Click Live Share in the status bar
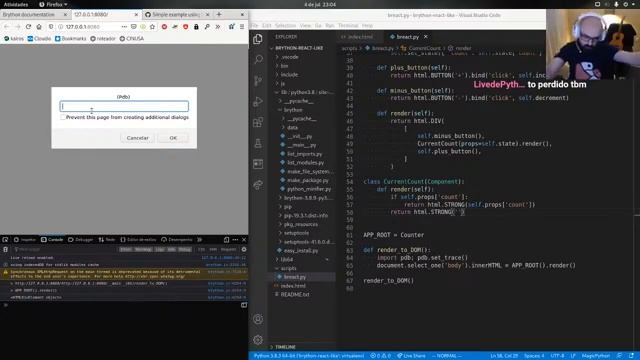 click(x=411, y=356)
